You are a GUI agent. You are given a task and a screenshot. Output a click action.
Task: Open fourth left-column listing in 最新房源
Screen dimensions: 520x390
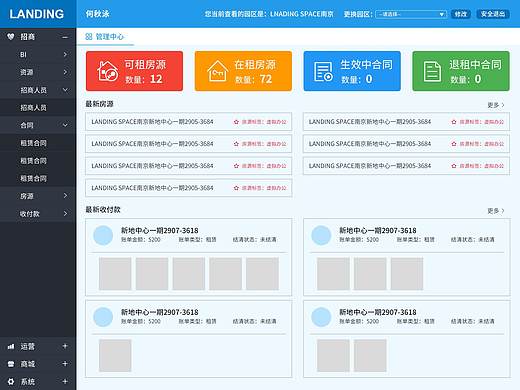tap(188, 188)
